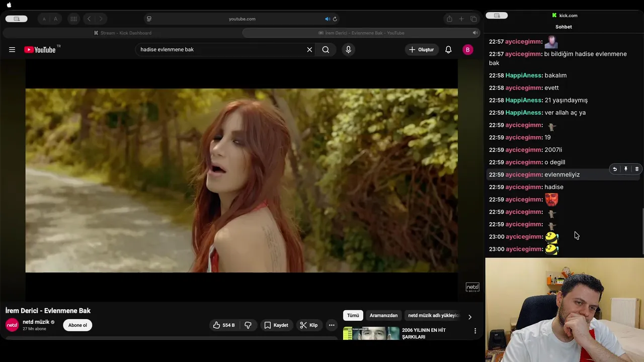Open the account avatar B menu
This screenshot has height=362, width=644.
pos(467,50)
